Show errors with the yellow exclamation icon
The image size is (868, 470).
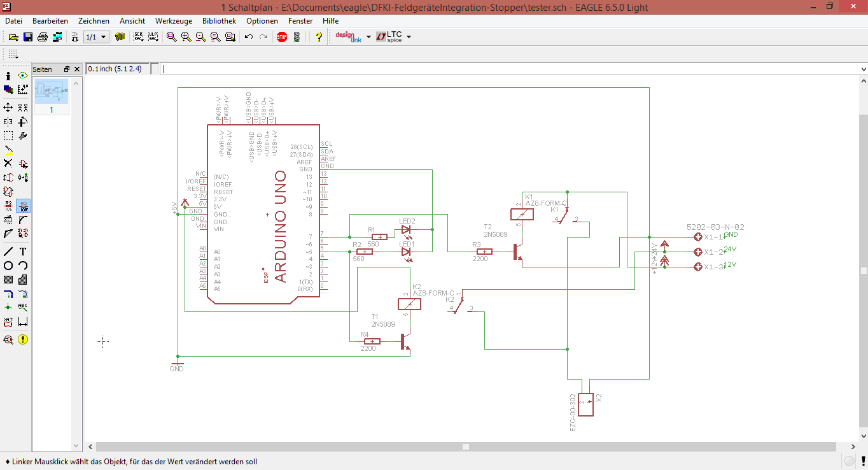tap(23, 339)
